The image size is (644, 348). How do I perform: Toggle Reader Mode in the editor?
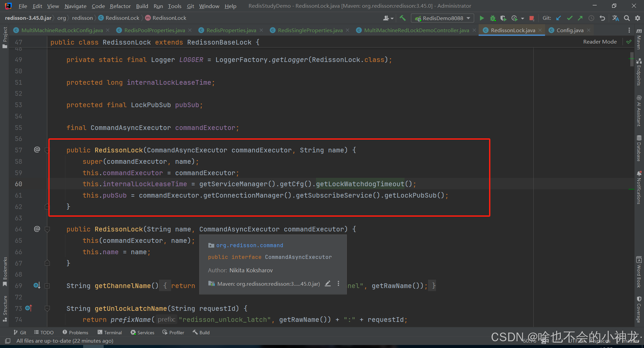600,42
